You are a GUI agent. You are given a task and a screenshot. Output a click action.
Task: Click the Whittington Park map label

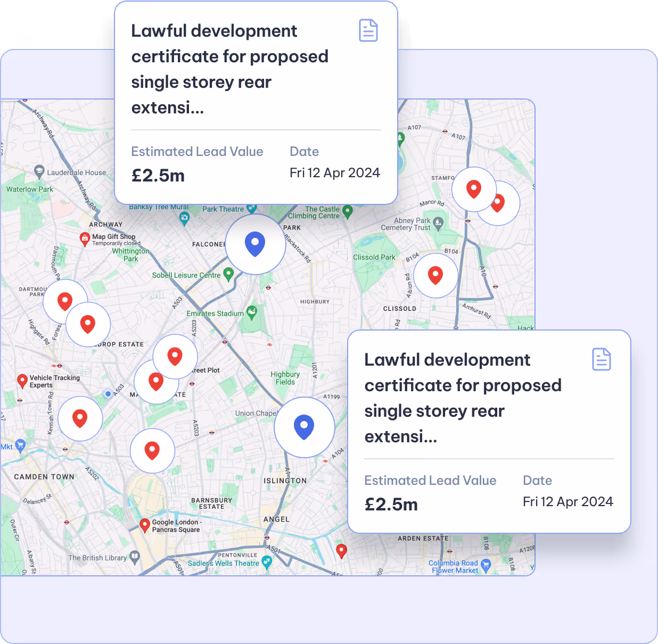point(131,255)
